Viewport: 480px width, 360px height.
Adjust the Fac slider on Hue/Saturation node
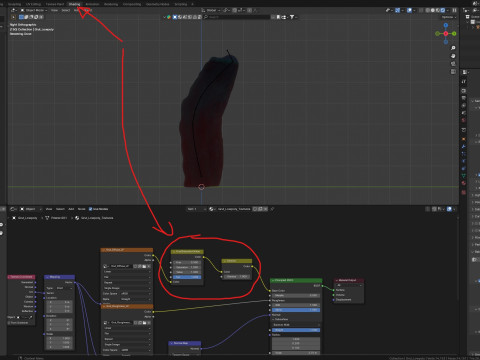click(187, 277)
